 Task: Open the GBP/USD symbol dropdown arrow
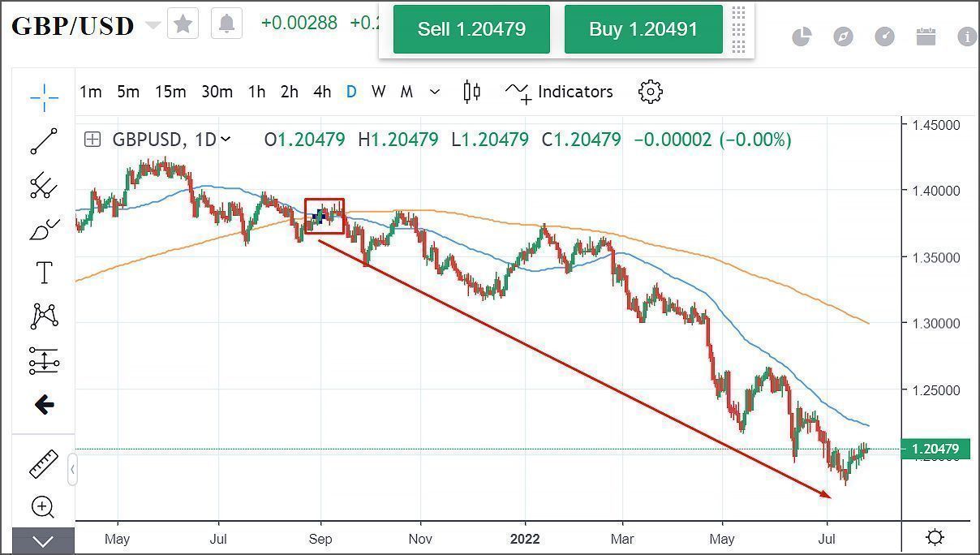[x=153, y=25]
